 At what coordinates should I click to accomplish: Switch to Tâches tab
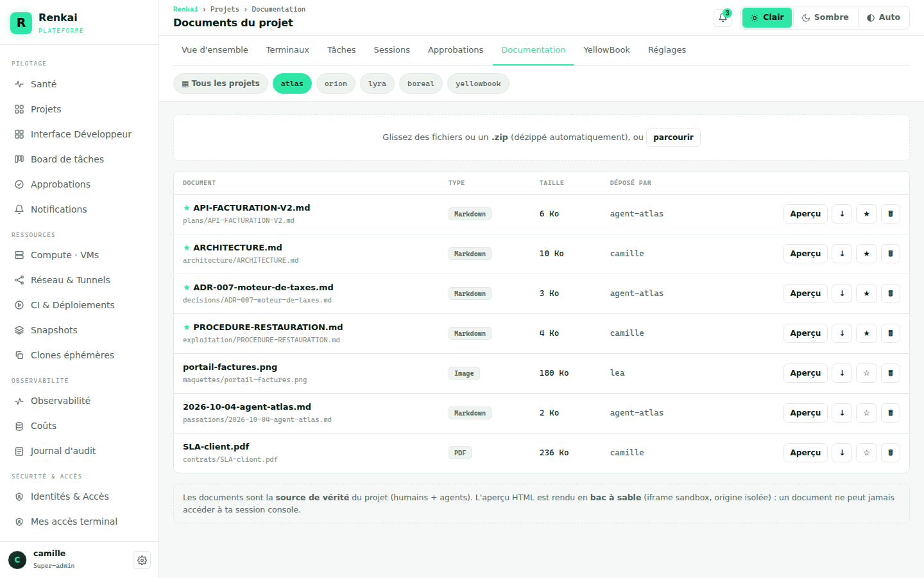[x=341, y=50]
